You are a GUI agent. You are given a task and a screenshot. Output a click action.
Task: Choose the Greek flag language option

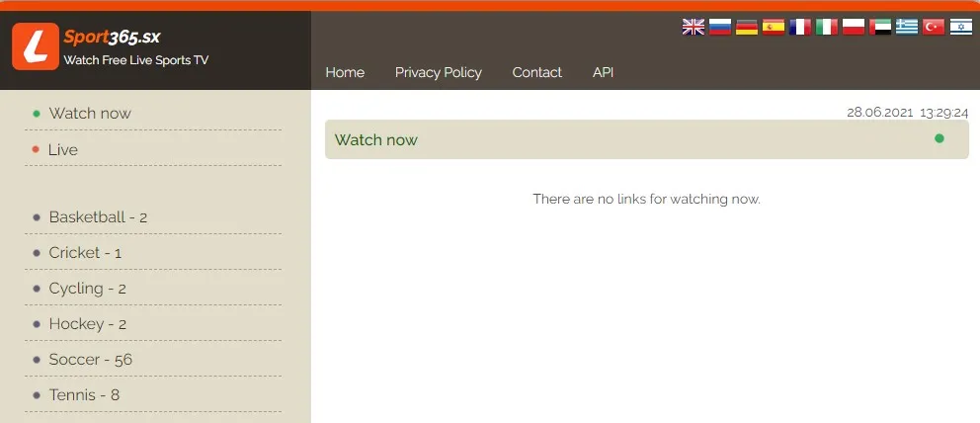(x=907, y=27)
